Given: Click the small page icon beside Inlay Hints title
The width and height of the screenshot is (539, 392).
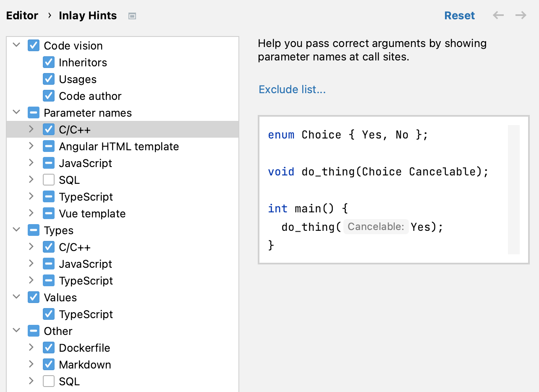Looking at the screenshot, I should click(132, 16).
